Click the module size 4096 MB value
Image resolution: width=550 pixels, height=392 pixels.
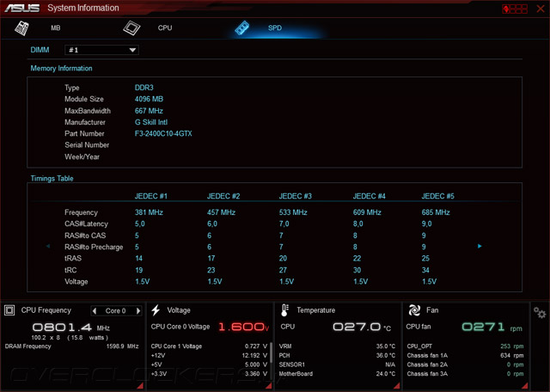click(x=149, y=99)
